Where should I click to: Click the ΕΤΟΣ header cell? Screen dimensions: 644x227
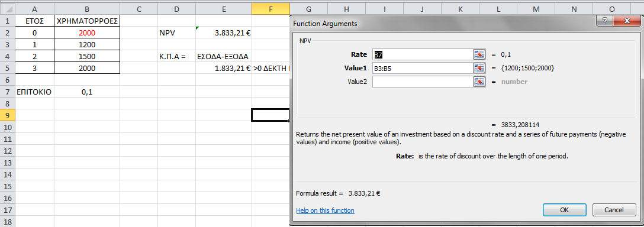(34, 21)
